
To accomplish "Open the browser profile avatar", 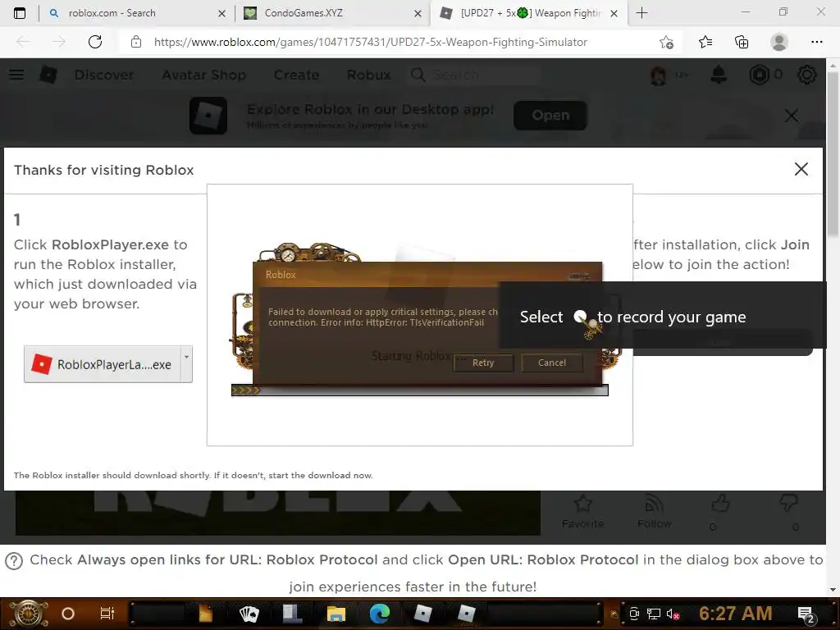I will (x=779, y=42).
